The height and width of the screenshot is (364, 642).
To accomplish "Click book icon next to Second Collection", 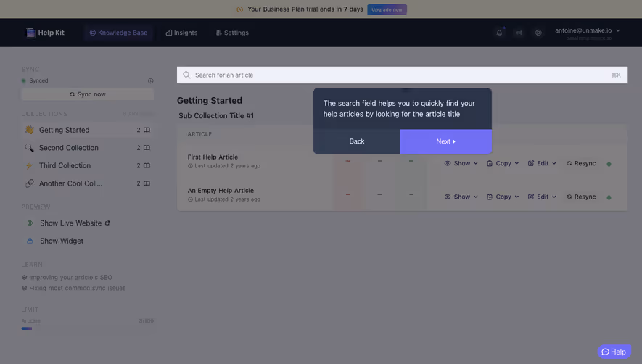I will [147, 148].
